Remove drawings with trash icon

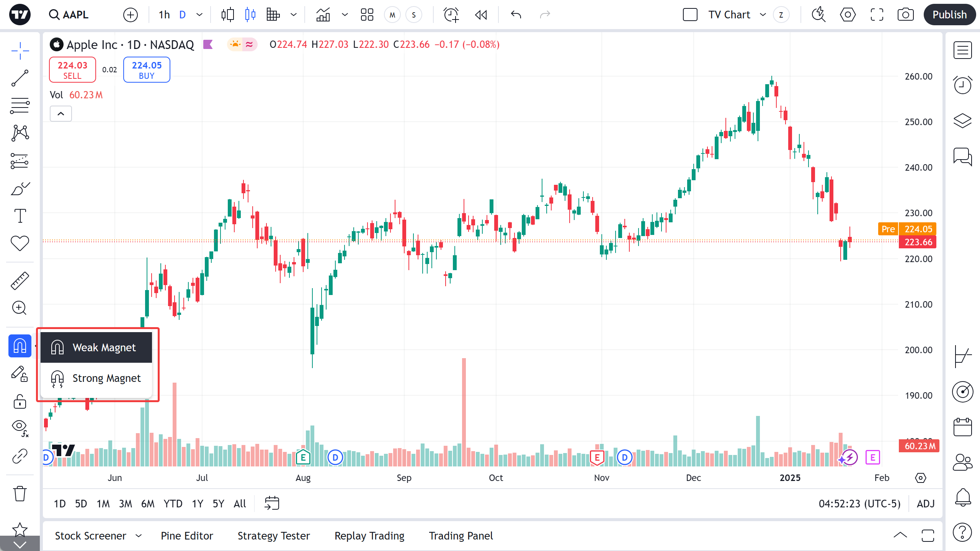(x=20, y=494)
